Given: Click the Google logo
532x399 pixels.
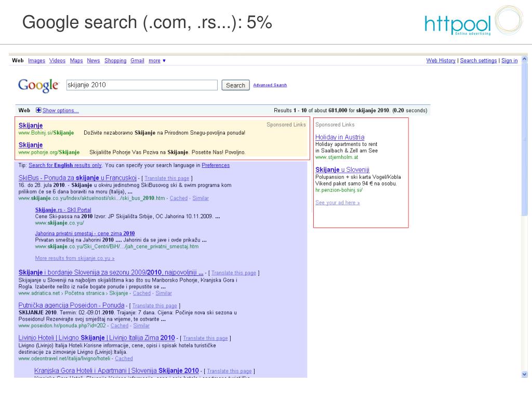Looking at the screenshot, I should click(38, 85).
